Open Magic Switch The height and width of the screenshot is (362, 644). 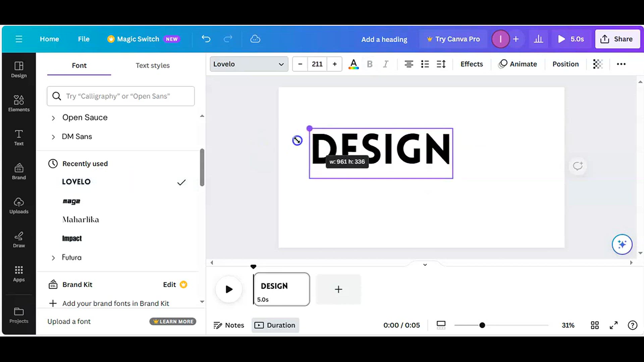[x=143, y=39]
